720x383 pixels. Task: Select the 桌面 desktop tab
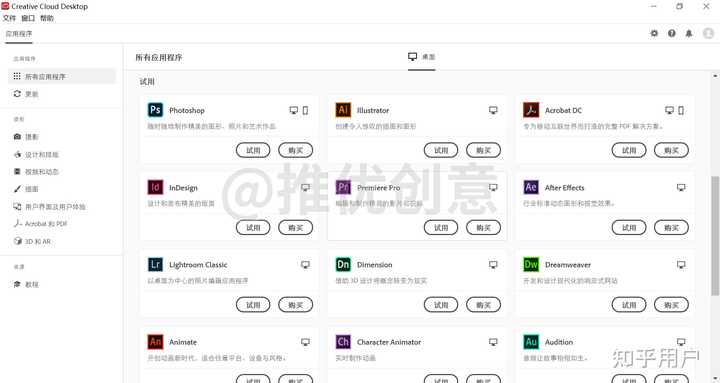click(x=422, y=56)
